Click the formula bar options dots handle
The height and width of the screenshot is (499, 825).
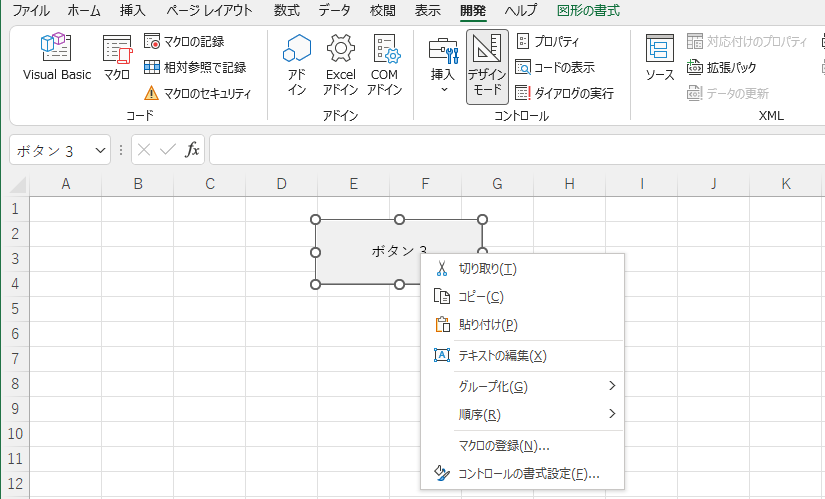click(121, 151)
